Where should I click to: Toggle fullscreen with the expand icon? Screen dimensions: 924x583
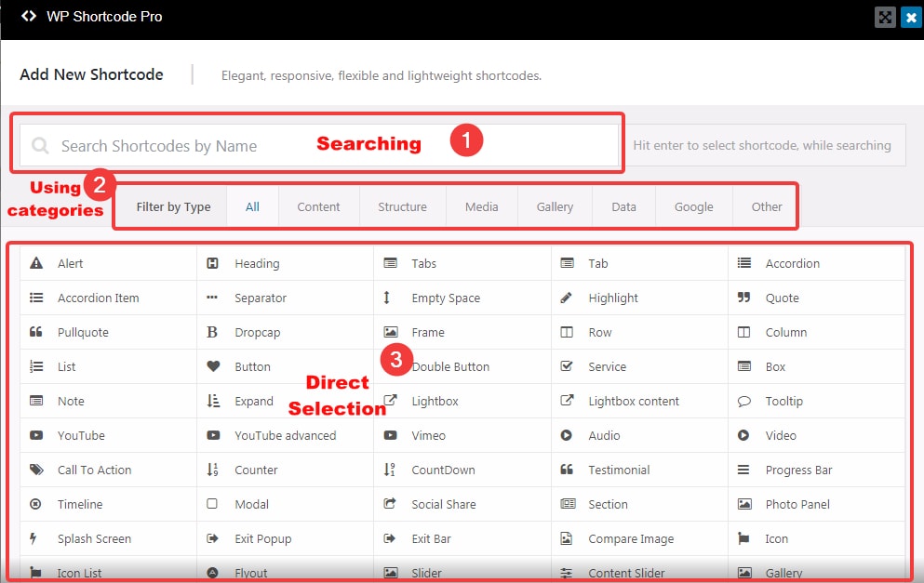[885, 17]
